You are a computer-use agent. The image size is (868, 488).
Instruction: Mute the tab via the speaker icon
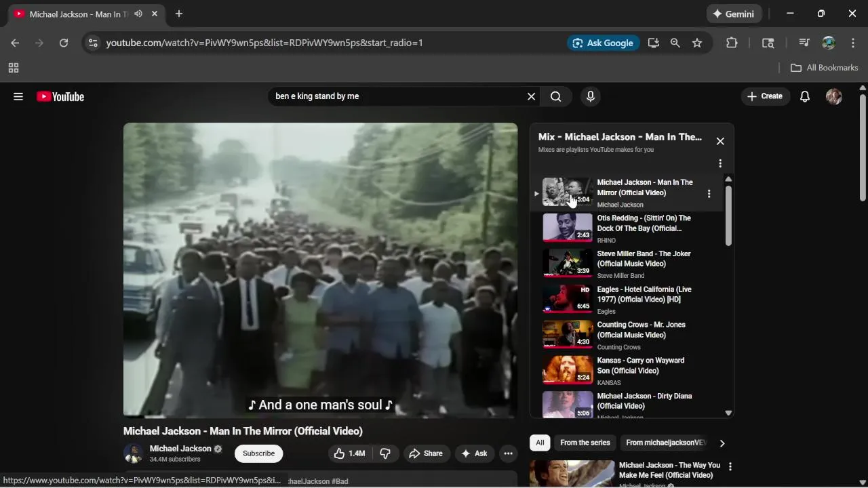[138, 14]
